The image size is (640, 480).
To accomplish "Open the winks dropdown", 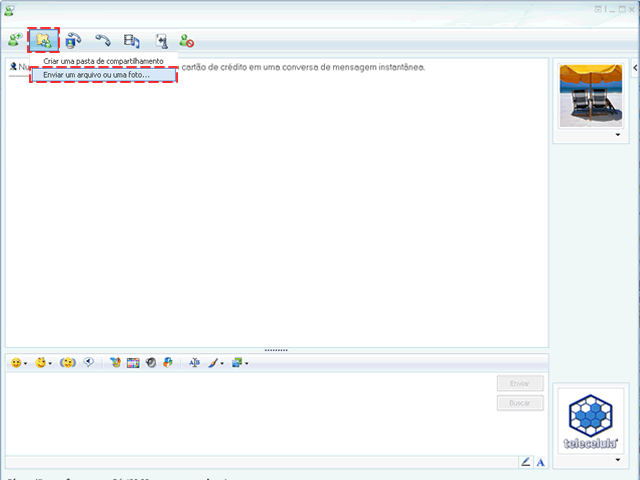I will point(44,363).
